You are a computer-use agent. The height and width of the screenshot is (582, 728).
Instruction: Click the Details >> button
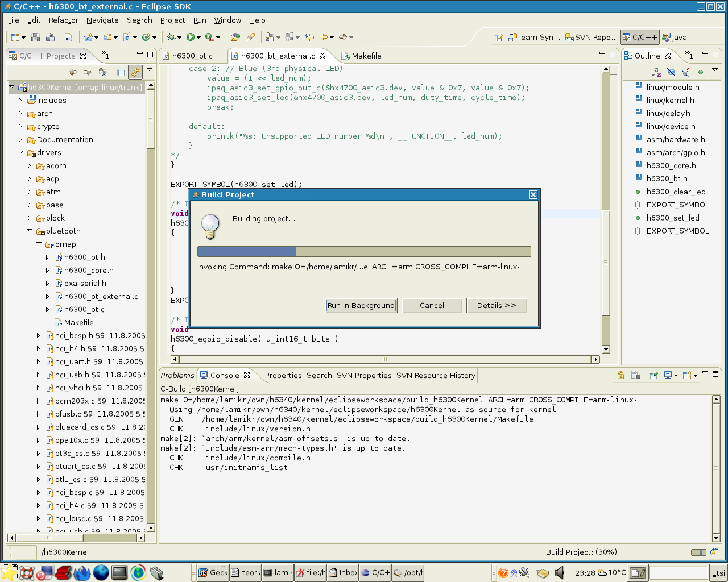pos(497,305)
